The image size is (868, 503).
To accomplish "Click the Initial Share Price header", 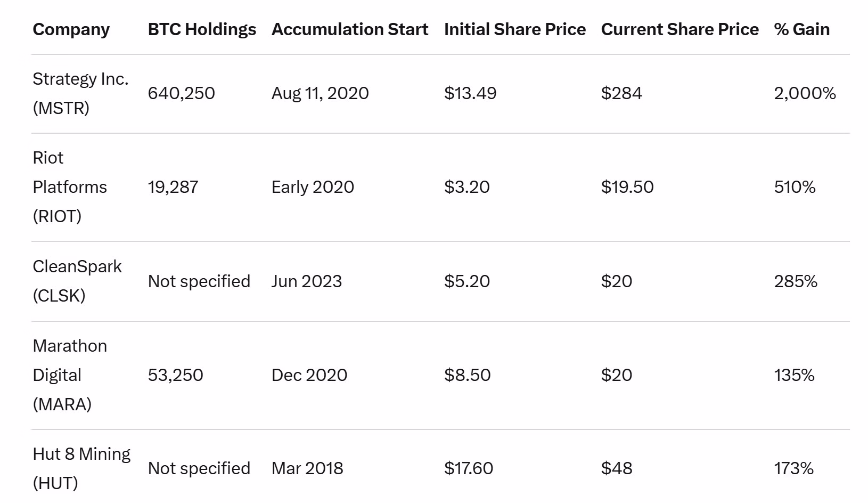I will [x=514, y=29].
